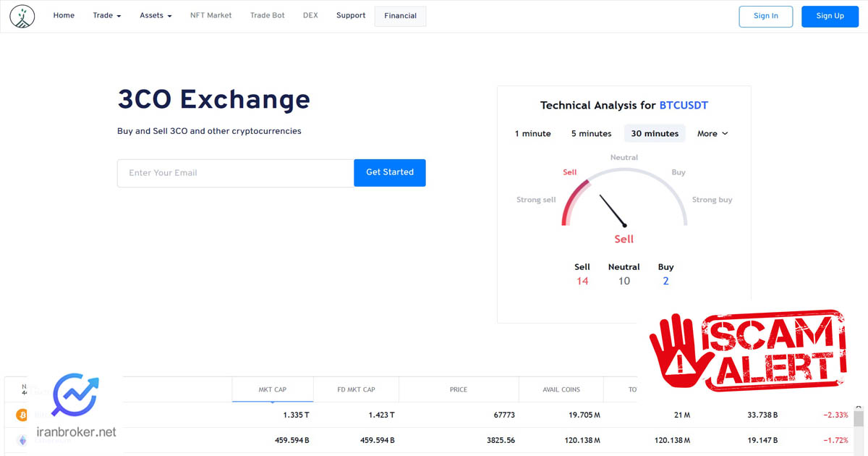The width and height of the screenshot is (868, 456).
Task: Click the 1.335 T market cap cell
Action: point(296,415)
